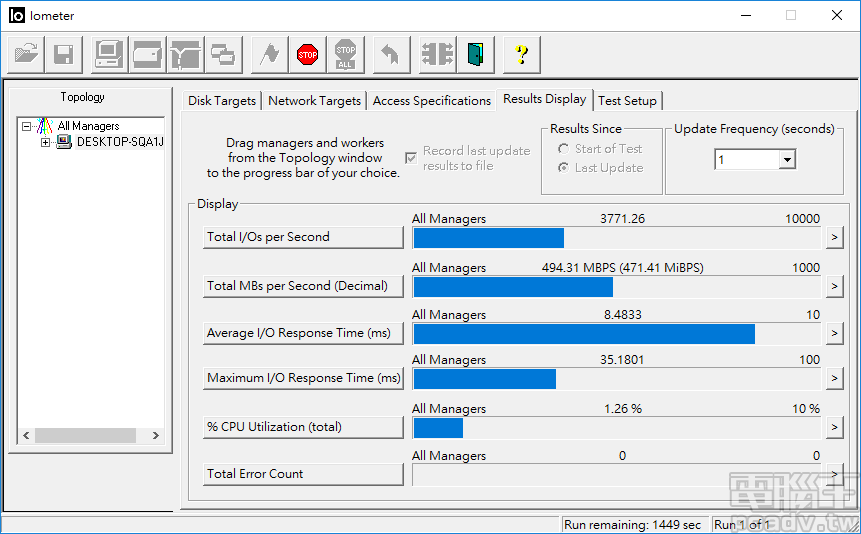Click the All Managers tree icon
This screenshot has height=534, width=861.
[x=44, y=126]
